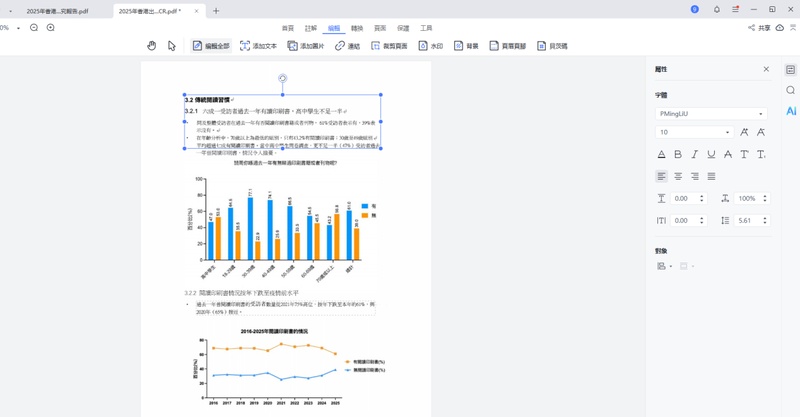
Task: Adjust the paragraph spacing stepper arrows
Action: [x=702, y=199]
